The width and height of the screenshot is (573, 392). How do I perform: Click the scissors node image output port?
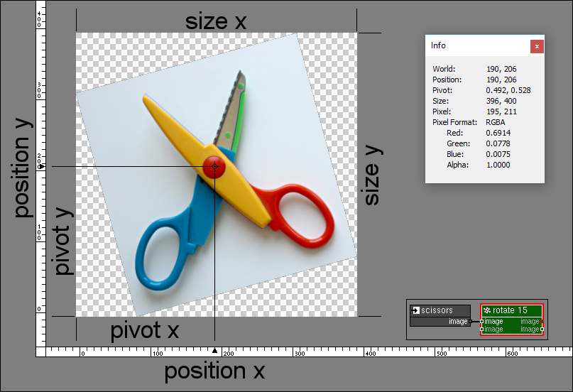coord(470,322)
